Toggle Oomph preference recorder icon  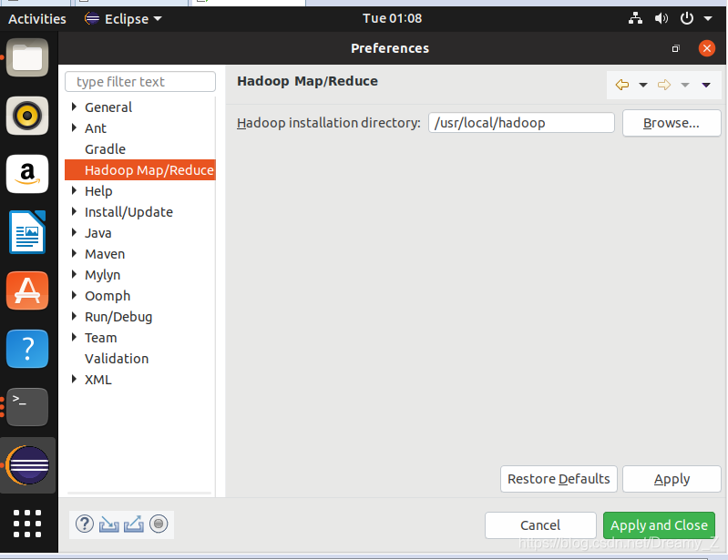coord(159,524)
